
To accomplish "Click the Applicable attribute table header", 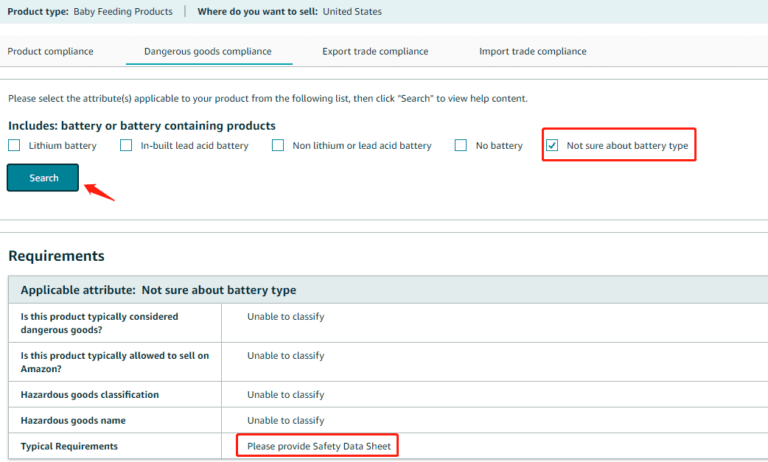I will 158,290.
